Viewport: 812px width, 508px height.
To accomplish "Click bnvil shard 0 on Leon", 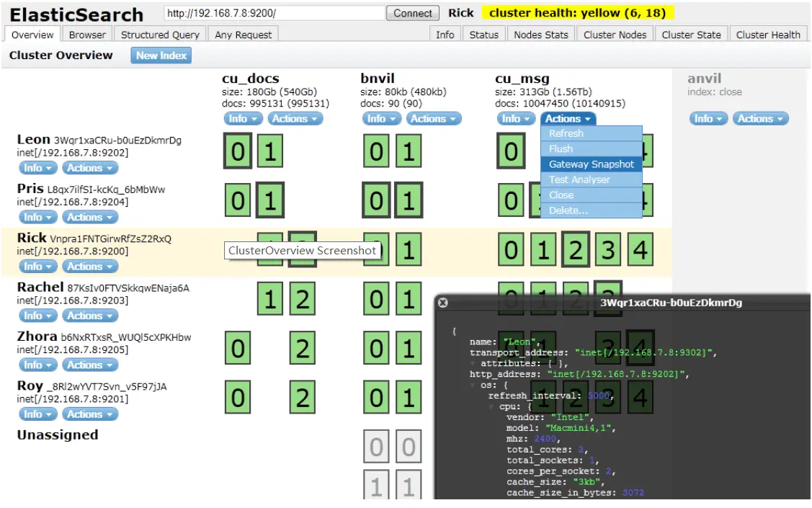I will (x=377, y=151).
